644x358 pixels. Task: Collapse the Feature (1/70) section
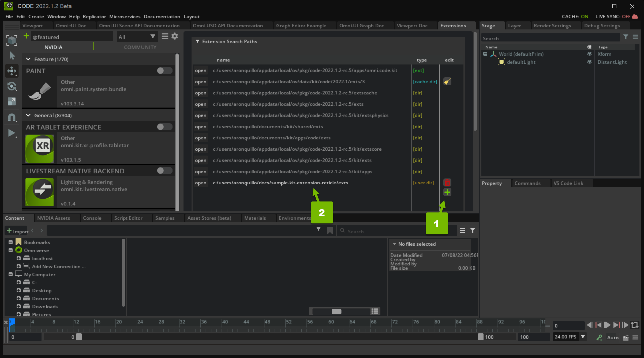[28, 59]
